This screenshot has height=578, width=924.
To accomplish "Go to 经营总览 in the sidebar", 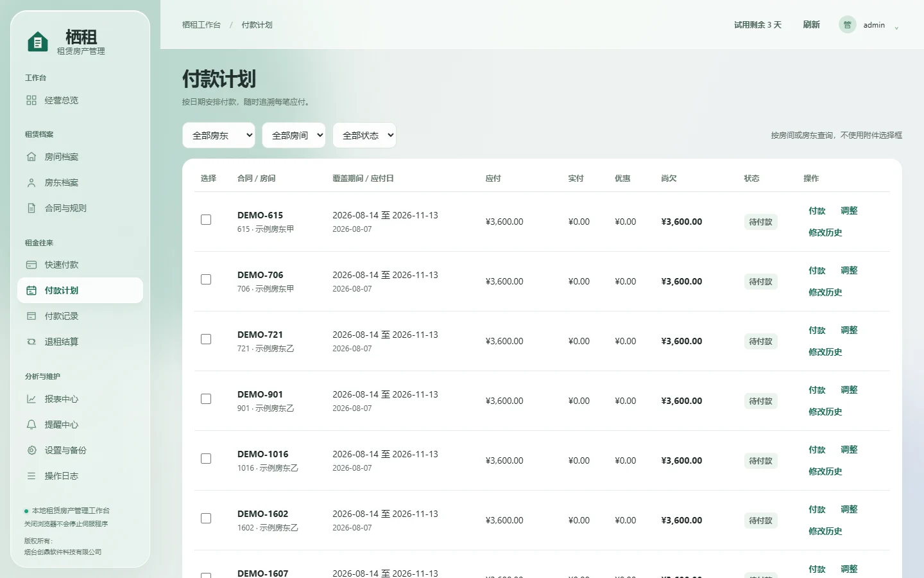I will (x=80, y=100).
